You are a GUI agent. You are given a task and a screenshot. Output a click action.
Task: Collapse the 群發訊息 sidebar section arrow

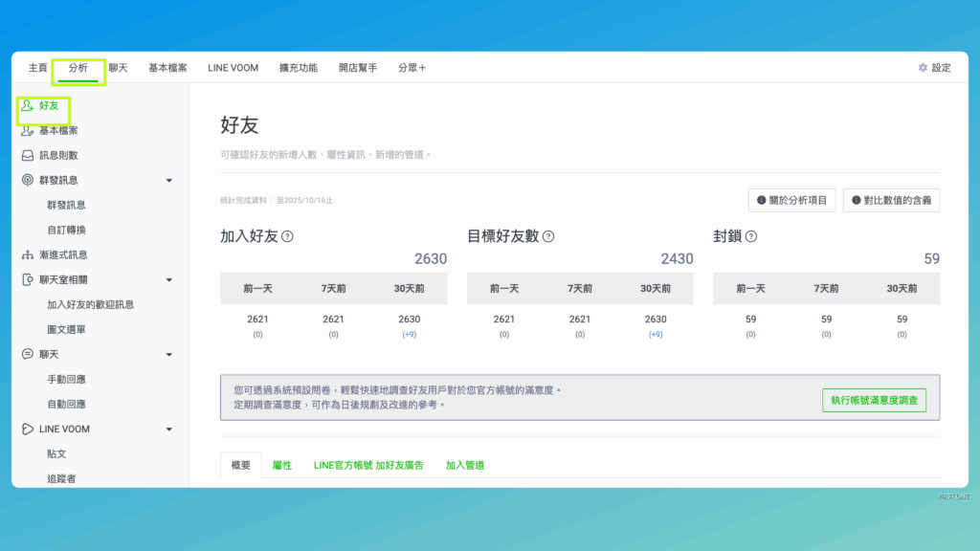click(169, 180)
